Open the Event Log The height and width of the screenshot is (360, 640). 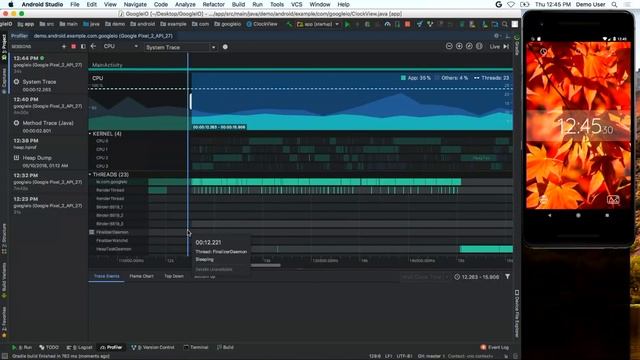pyautogui.click(x=495, y=347)
